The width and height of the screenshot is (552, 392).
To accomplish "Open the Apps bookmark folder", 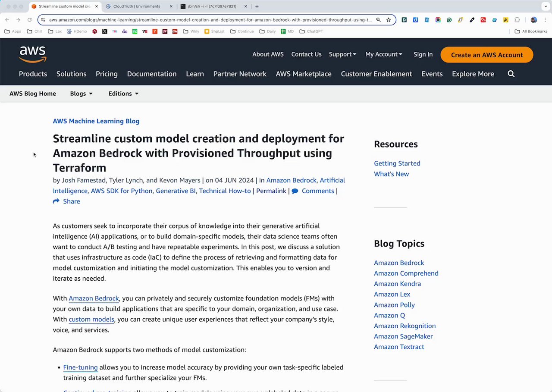I will (x=13, y=31).
